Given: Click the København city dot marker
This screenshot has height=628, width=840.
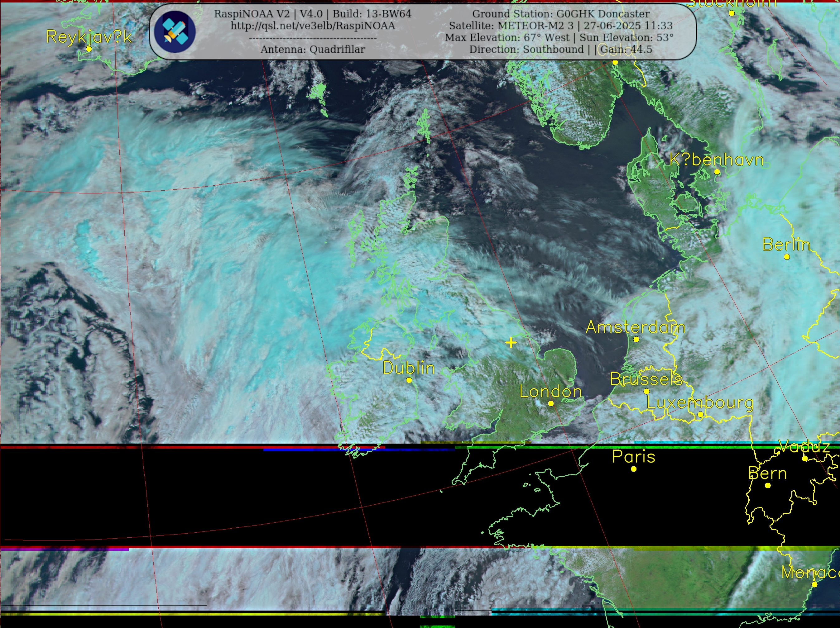Looking at the screenshot, I should [x=717, y=172].
